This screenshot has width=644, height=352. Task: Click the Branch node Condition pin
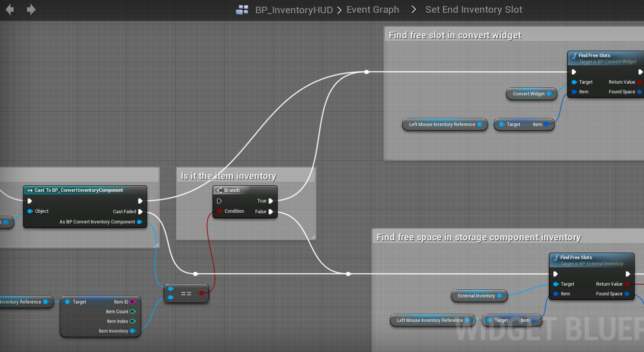(220, 211)
